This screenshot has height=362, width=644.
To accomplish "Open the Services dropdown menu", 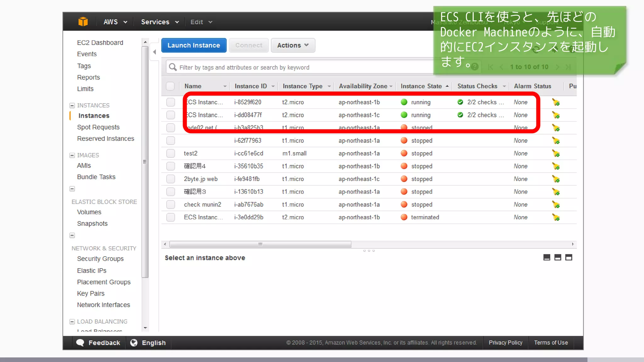I will [160, 22].
